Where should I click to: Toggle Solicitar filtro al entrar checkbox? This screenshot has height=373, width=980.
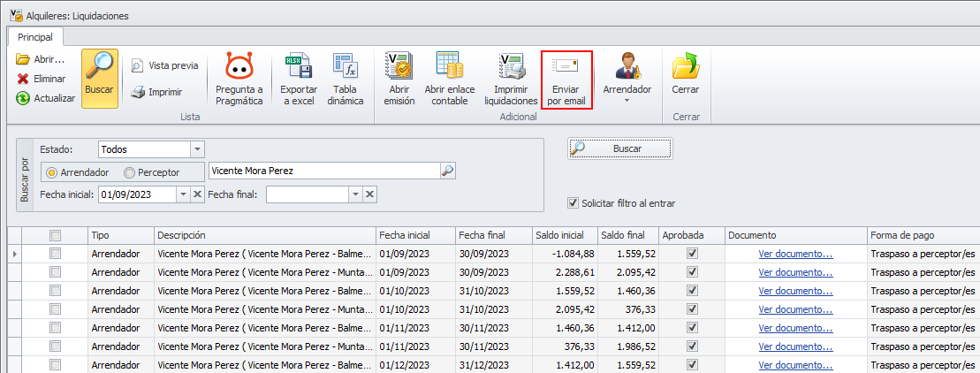(x=574, y=202)
